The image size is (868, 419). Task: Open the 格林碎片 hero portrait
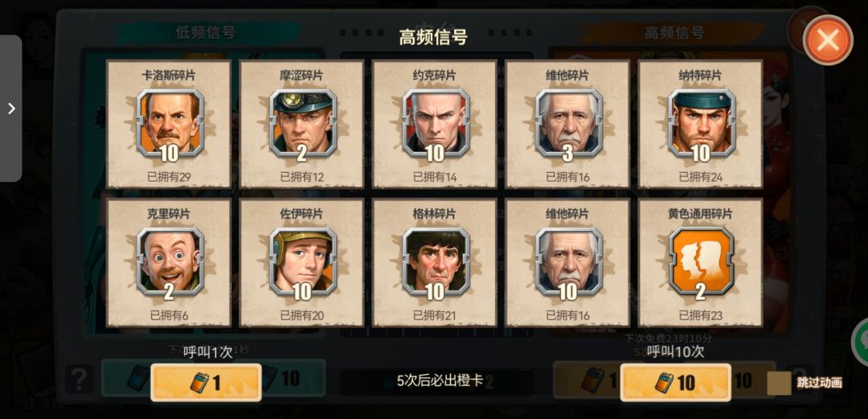point(435,261)
